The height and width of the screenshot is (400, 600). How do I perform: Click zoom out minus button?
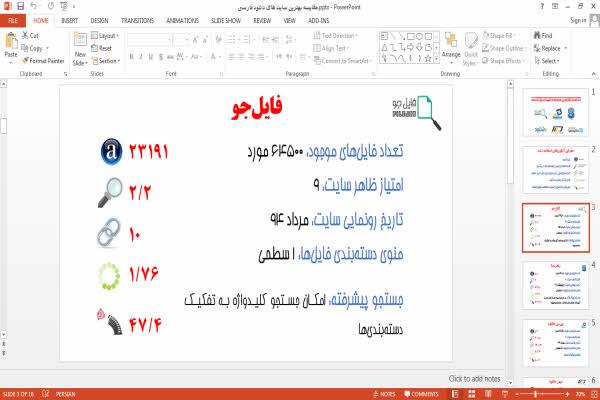point(517,394)
